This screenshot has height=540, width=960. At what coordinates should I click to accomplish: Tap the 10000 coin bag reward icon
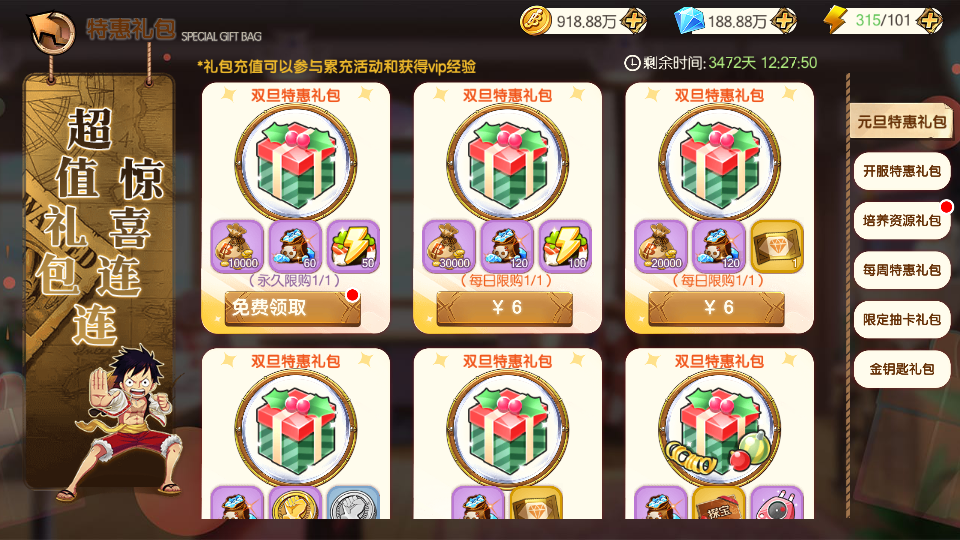tap(237, 246)
